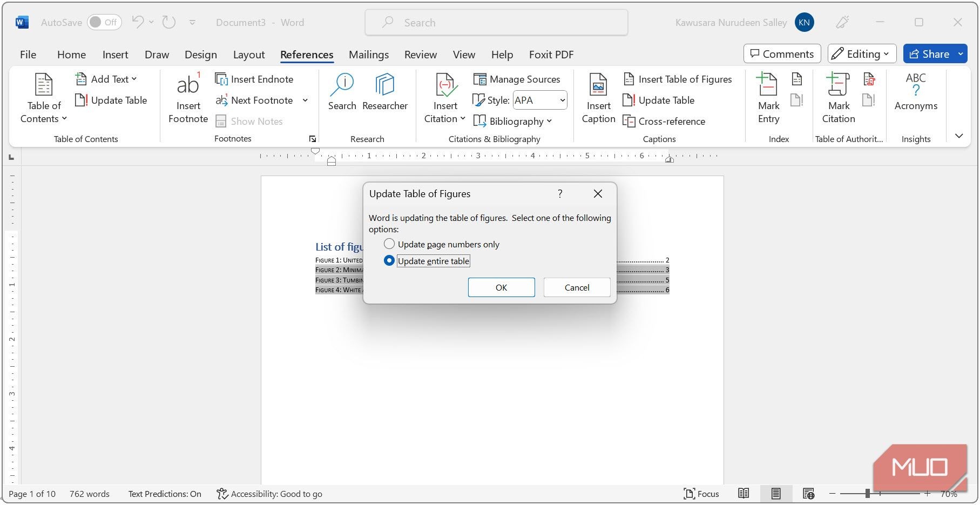The width and height of the screenshot is (980, 505).
Task: Switch to Focus mode
Action: click(701, 494)
